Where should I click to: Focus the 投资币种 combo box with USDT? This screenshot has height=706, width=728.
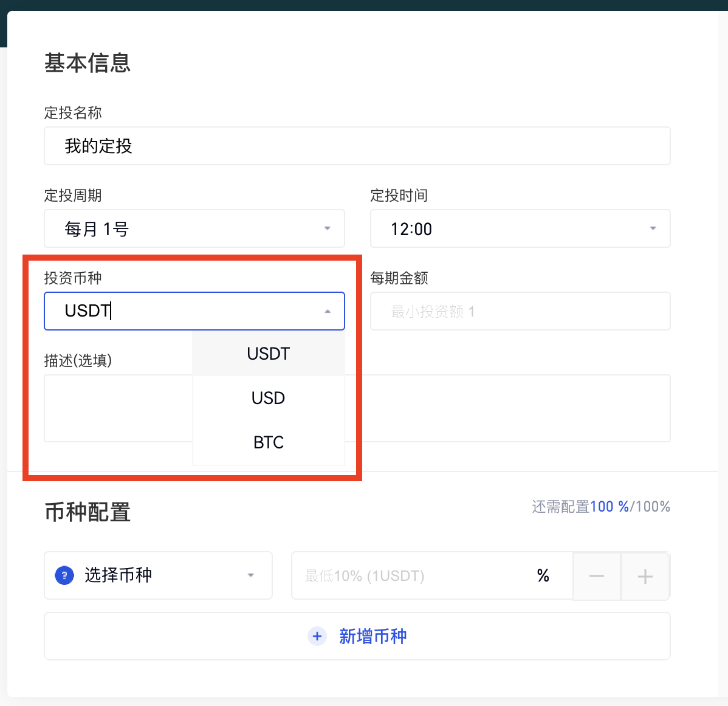coord(182,311)
